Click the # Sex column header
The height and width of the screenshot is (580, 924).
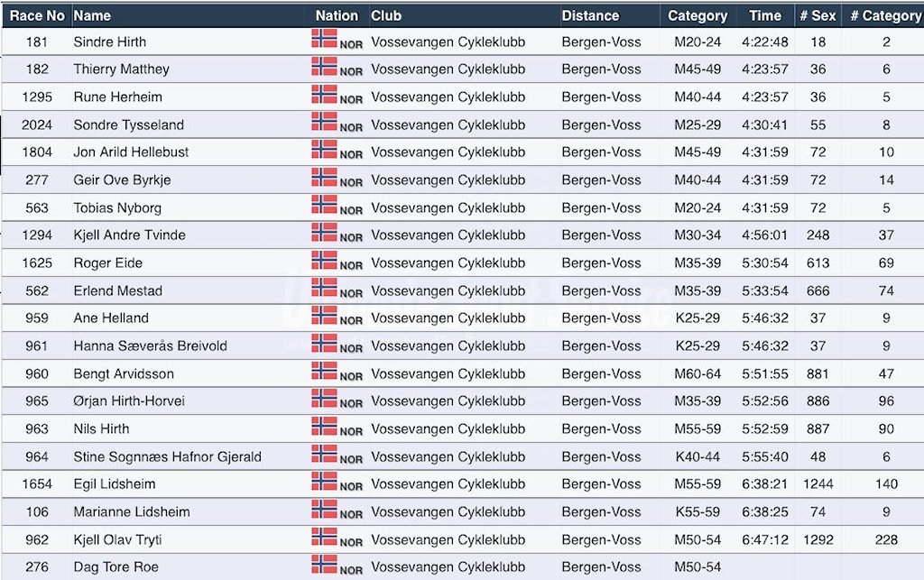818,16
